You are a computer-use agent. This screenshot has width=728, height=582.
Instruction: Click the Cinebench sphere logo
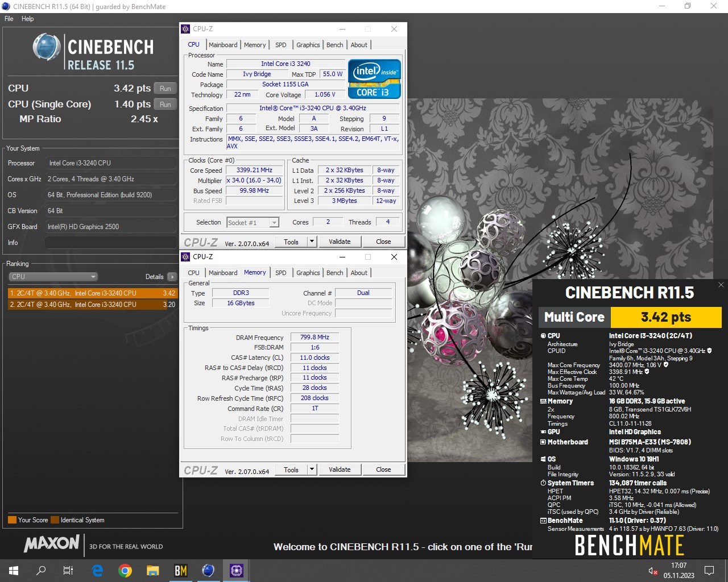click(47, 47)
